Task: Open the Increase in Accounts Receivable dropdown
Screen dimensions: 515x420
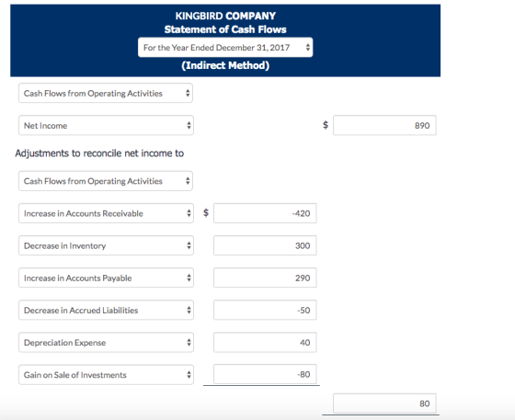Action: (106, 213)
